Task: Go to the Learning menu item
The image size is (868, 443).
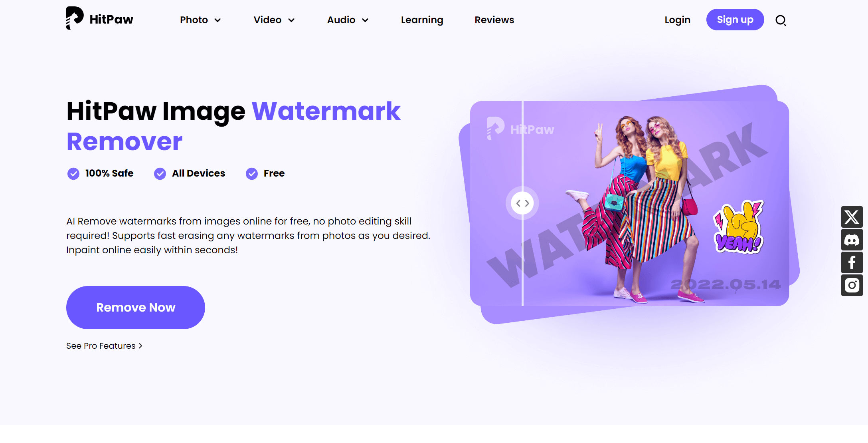Action: tap(422, 20)
